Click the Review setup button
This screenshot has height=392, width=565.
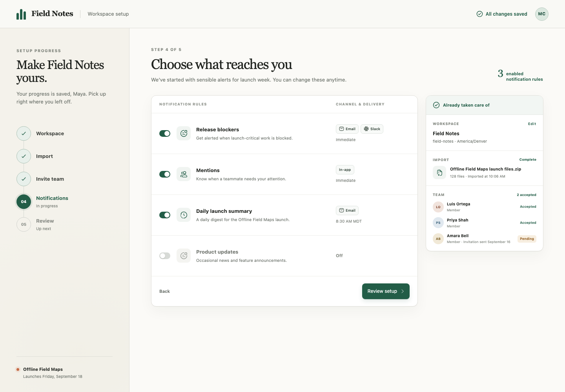pos(386,291)
